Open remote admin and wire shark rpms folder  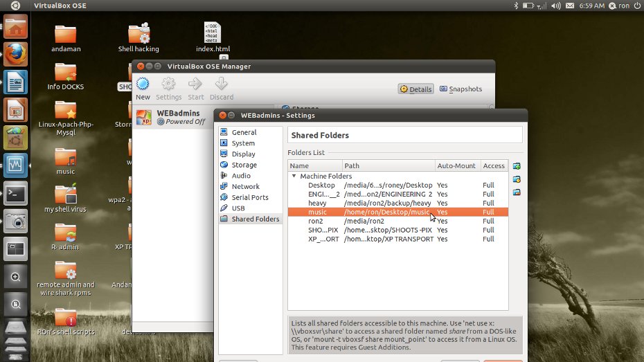coord(66,278)
